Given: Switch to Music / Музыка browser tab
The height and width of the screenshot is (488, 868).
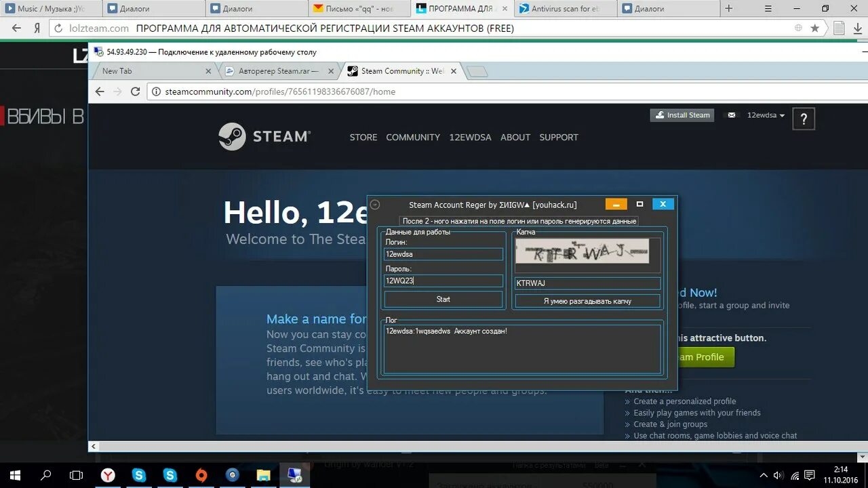Looking at the screenshot, I should (52, 9).
